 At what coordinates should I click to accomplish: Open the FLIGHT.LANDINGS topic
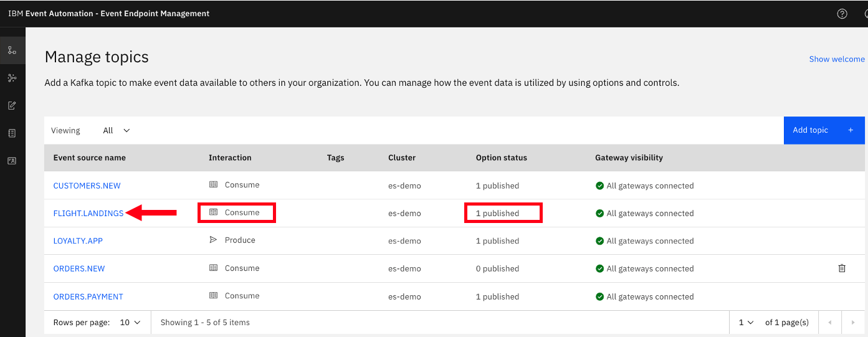pyautogui.click(x=88, y=214)
